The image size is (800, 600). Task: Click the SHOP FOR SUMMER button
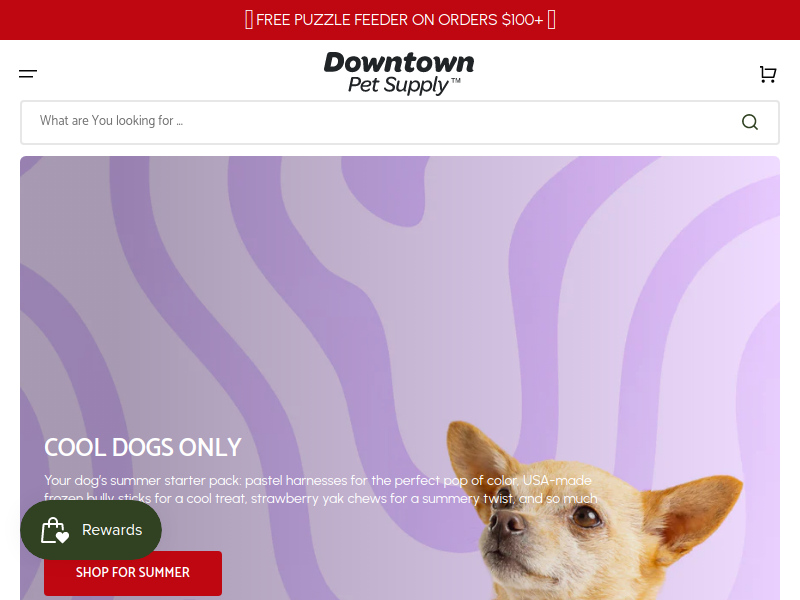coord(133,573)
